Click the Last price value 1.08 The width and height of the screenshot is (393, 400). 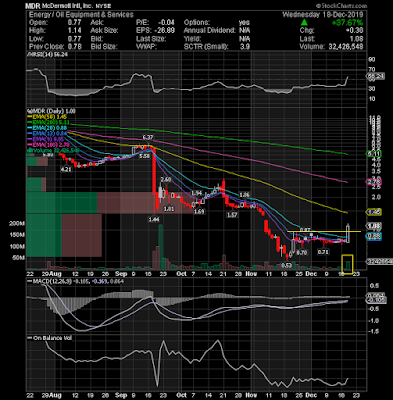point(357,39)
